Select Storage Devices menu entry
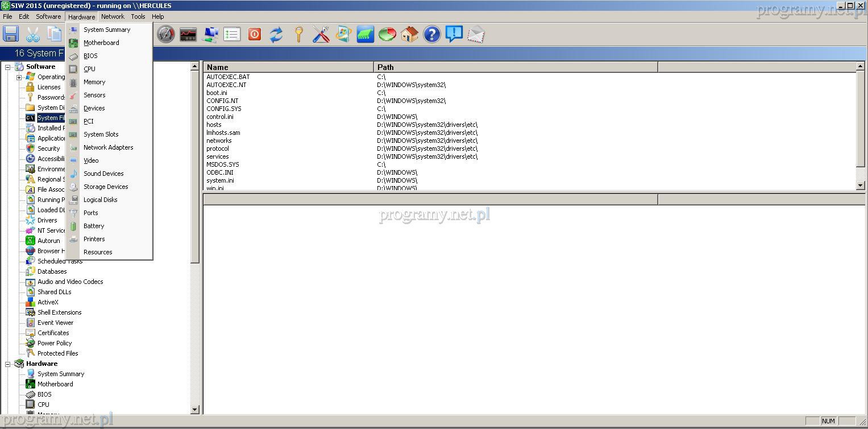 106,187
